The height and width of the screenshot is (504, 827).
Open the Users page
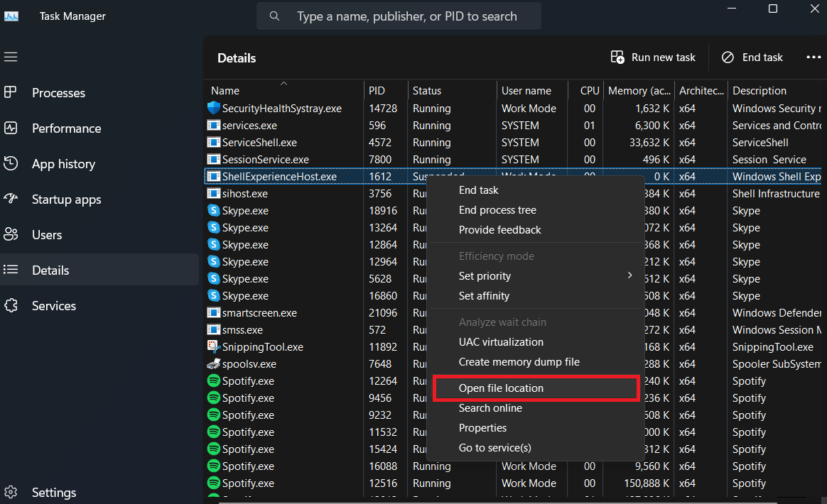coord(99,234)
